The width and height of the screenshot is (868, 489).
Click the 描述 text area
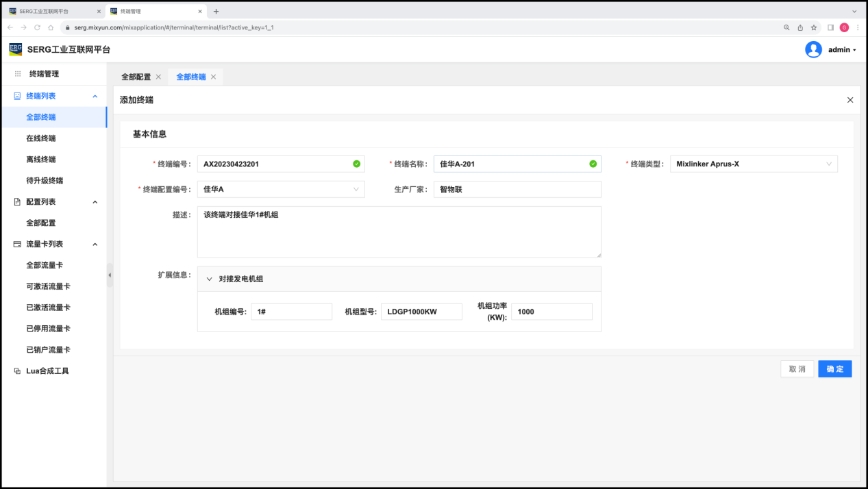coord(399,232)
